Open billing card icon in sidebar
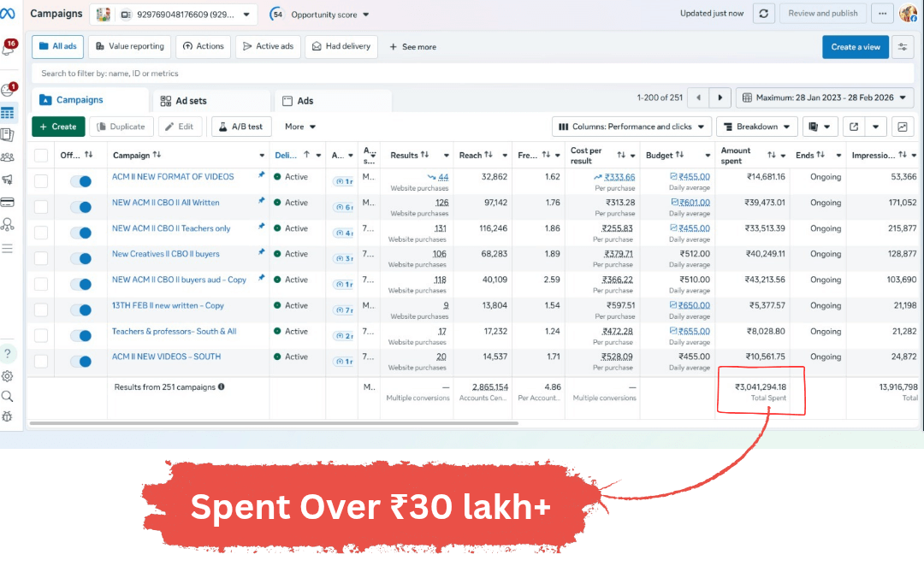 click(7, 202)
